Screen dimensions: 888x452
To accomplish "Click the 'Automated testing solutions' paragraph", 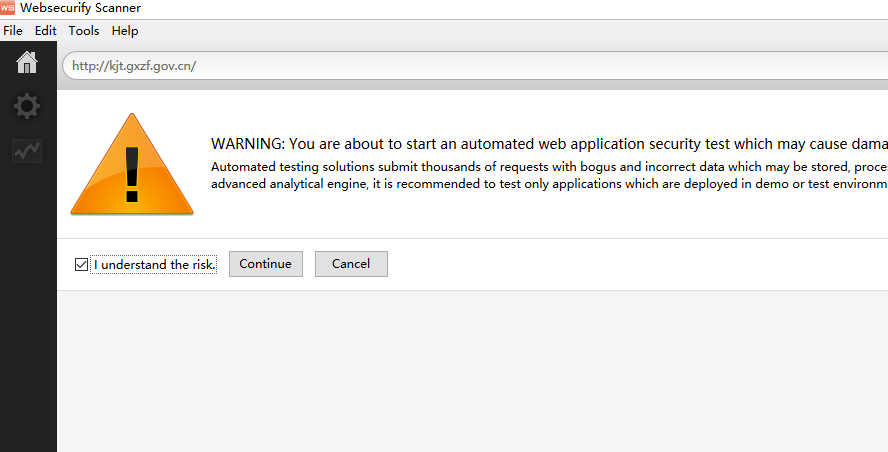I will click(549, 175).
